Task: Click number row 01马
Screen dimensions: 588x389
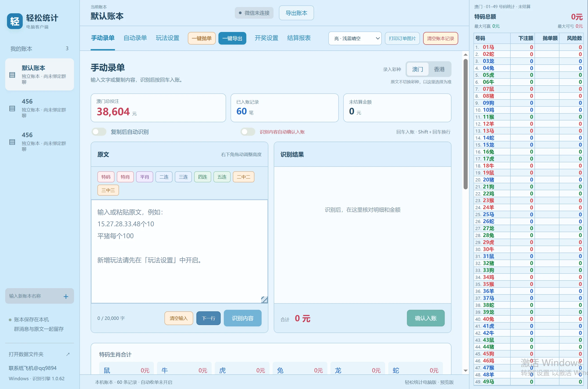Action: 529,47
